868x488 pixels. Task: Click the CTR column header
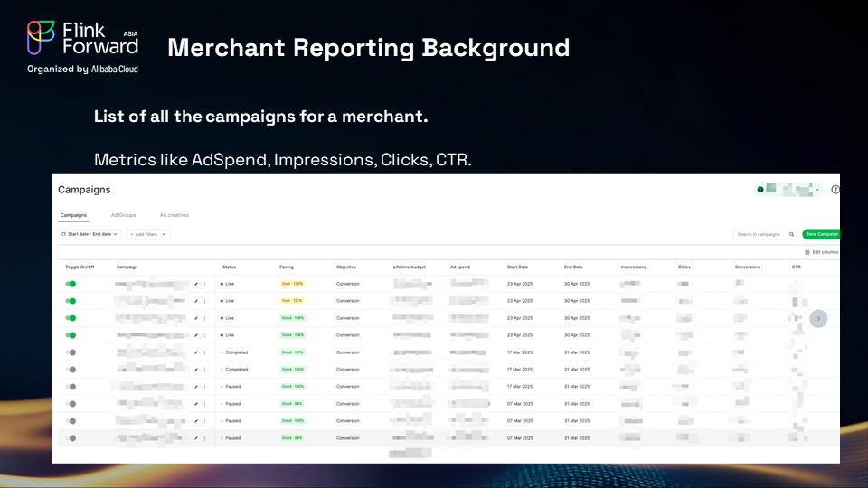(796, 267)
